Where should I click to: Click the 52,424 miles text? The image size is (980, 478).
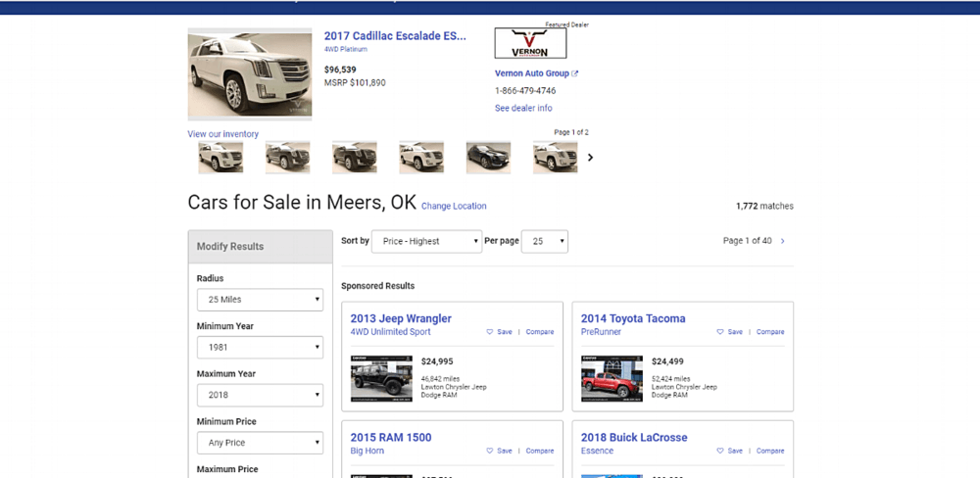coord(671,379)
